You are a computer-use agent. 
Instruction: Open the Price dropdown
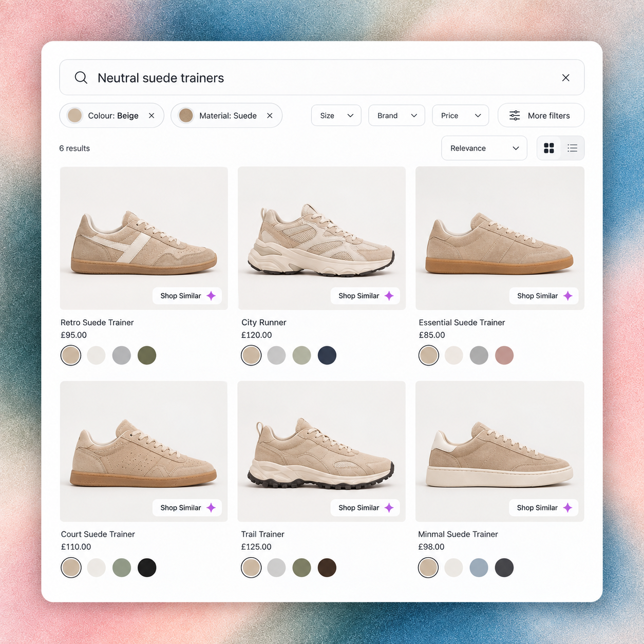[461, 116]
